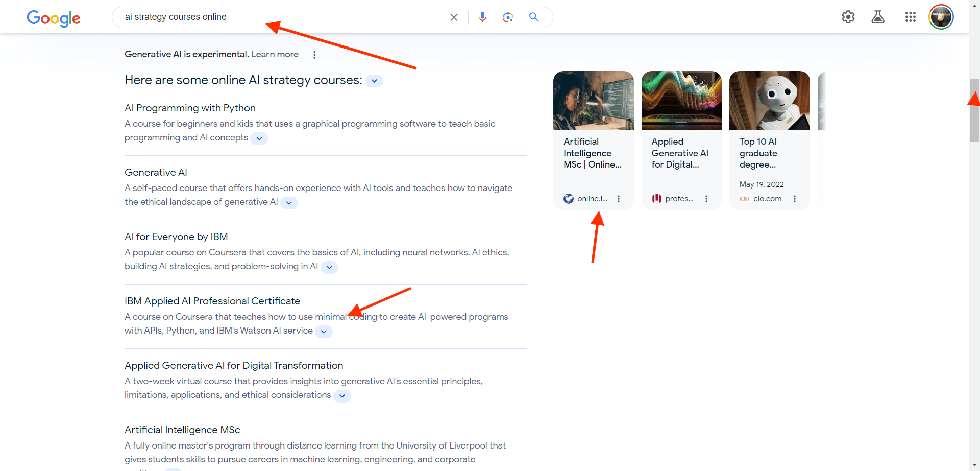Open the three-dot menu on cio.com card

tap(794, 199)
